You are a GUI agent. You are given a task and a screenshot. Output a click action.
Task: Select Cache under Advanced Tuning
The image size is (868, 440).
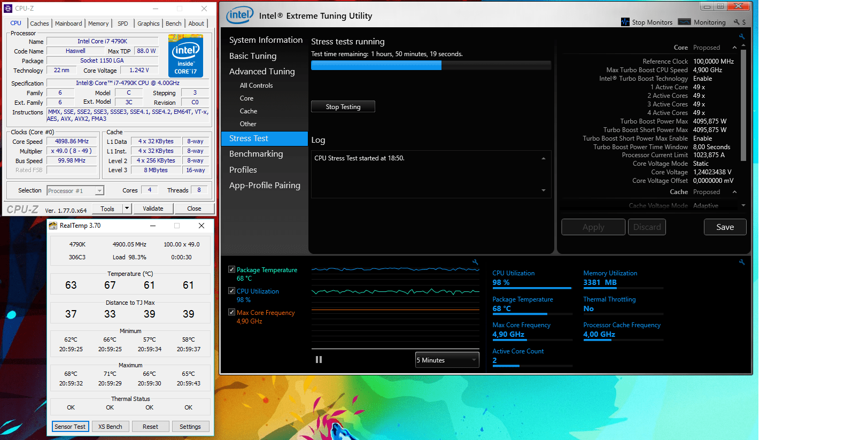tap(249, 111)
